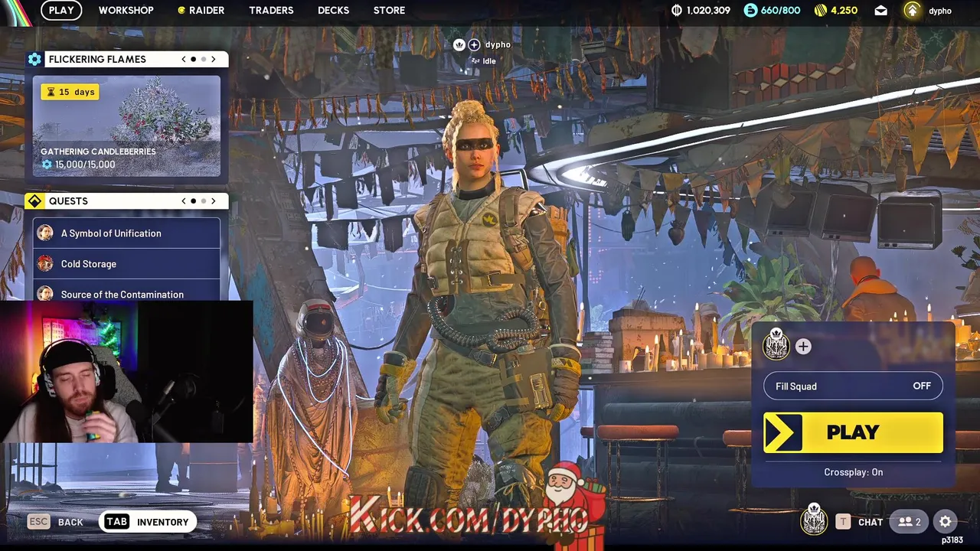The image size is (980, 551).
Task: Click the crown party leader icon above character
Action: pos(459,45)
